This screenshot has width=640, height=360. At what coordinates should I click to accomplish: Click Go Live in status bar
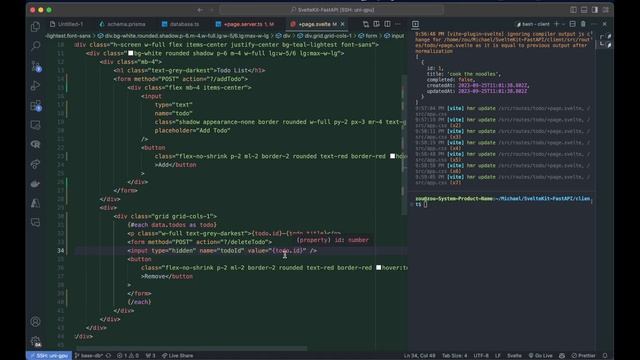(x=541, y=356)
